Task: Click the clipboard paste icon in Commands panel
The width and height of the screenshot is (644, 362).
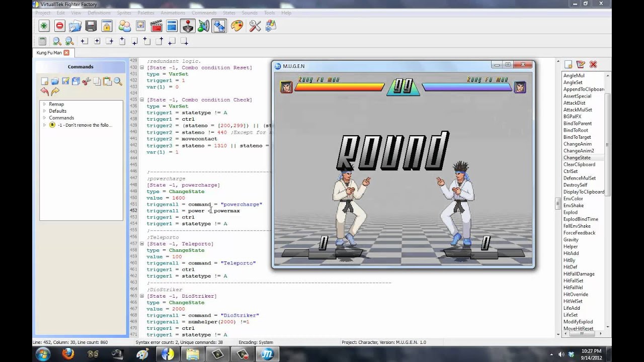Action: 107,81
